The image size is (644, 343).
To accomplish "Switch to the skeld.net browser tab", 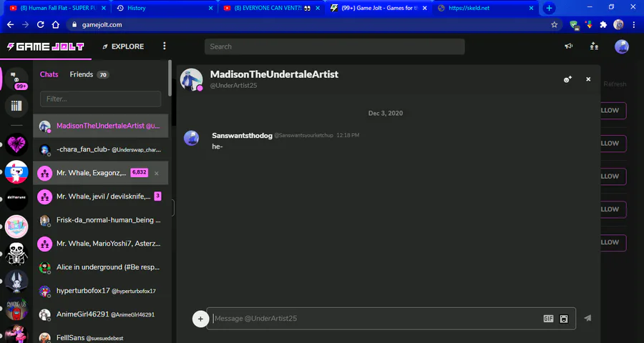I will point(484,8).
